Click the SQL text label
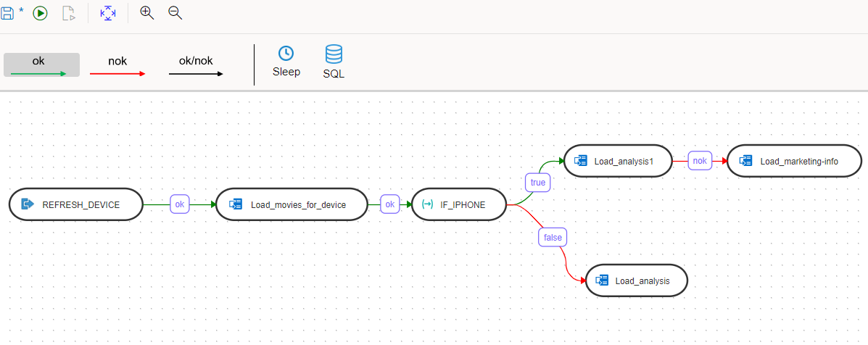Viewport: 868px width, 345px height. click(x=334, y=73)
